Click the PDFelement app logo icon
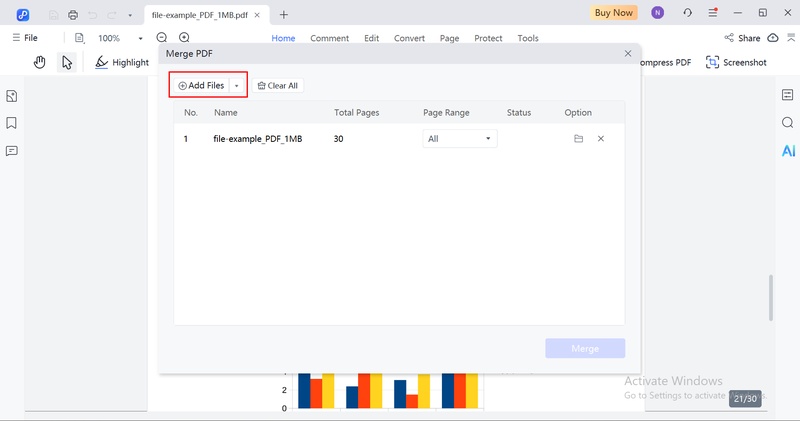Viewport: 800px width, 421px height. [22, 15]
